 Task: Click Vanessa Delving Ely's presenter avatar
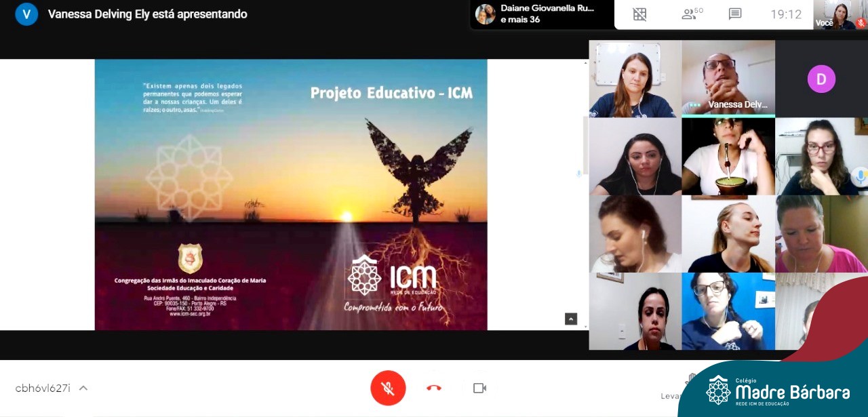click(26, 14)
